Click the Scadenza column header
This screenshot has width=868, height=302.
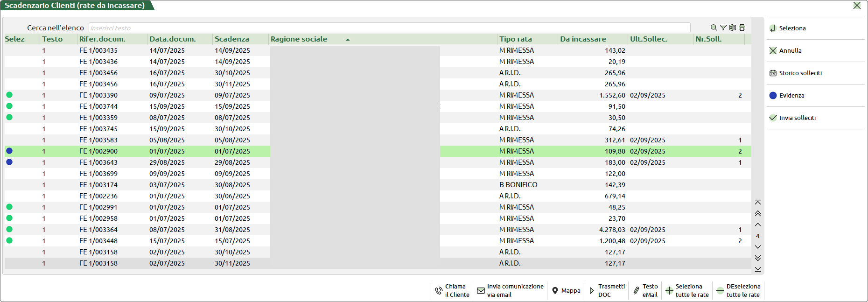(232, 39)
